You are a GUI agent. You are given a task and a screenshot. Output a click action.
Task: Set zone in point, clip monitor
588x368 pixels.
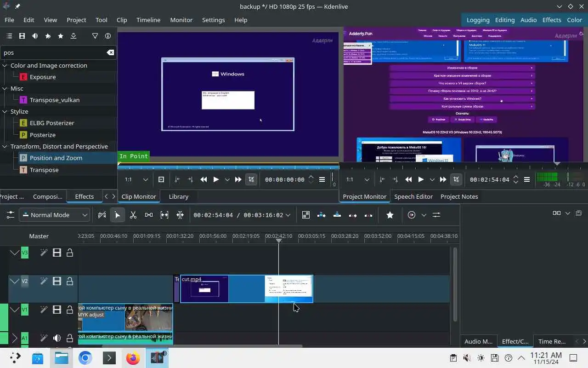point(177,179)
